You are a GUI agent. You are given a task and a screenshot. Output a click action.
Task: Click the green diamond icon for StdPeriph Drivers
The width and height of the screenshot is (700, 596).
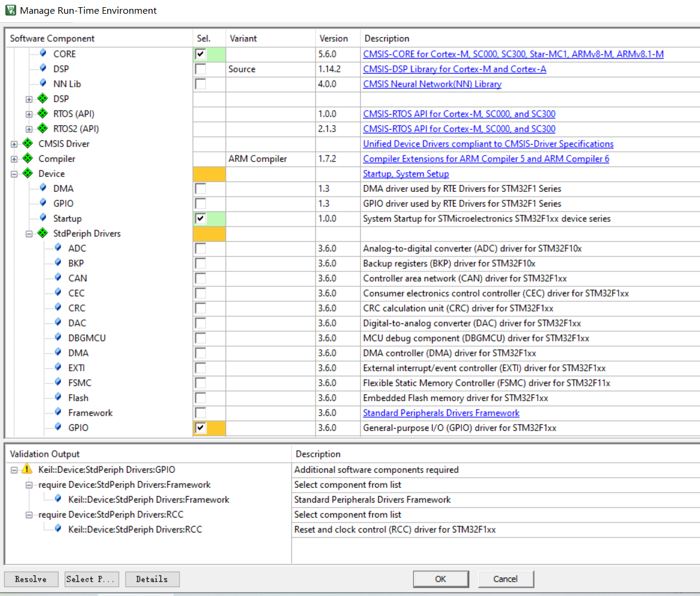[42, 233]
